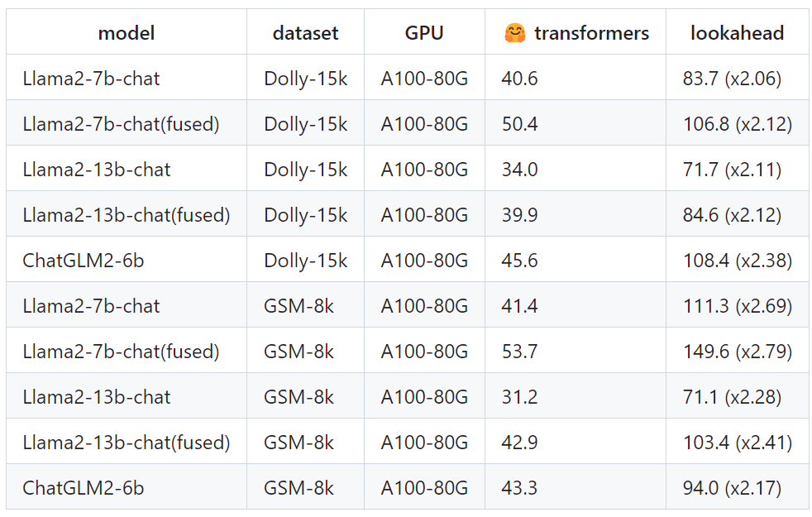
Task: Click the 40.6 transformers value
Action: tap(519, 79)
